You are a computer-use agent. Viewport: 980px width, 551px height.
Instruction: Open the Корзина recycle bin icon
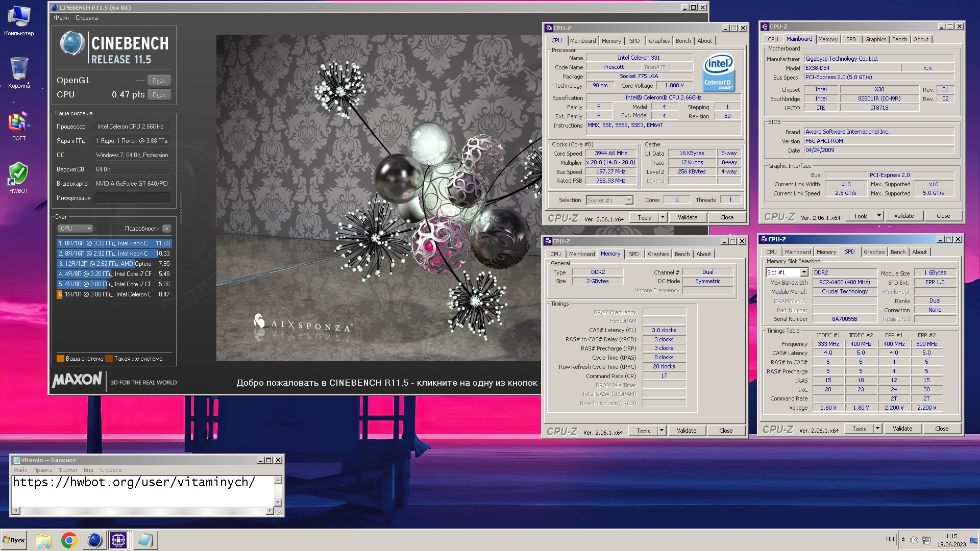tap(19, 73)
